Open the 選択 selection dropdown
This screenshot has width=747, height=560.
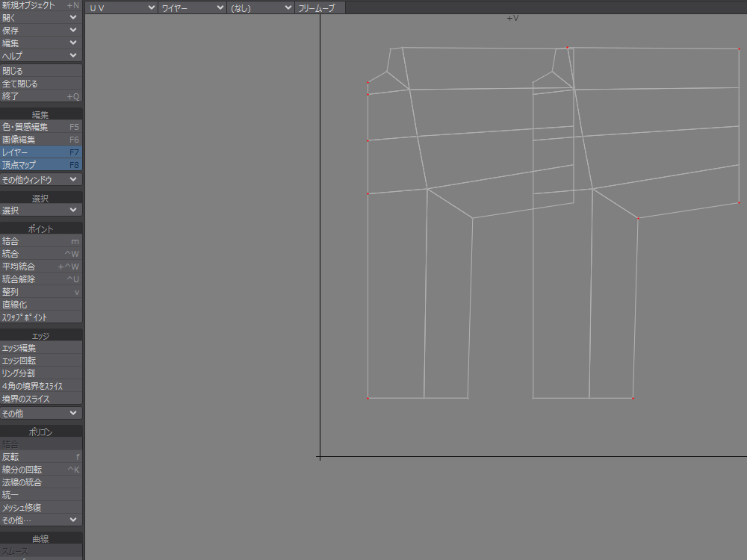coord(40,211)
